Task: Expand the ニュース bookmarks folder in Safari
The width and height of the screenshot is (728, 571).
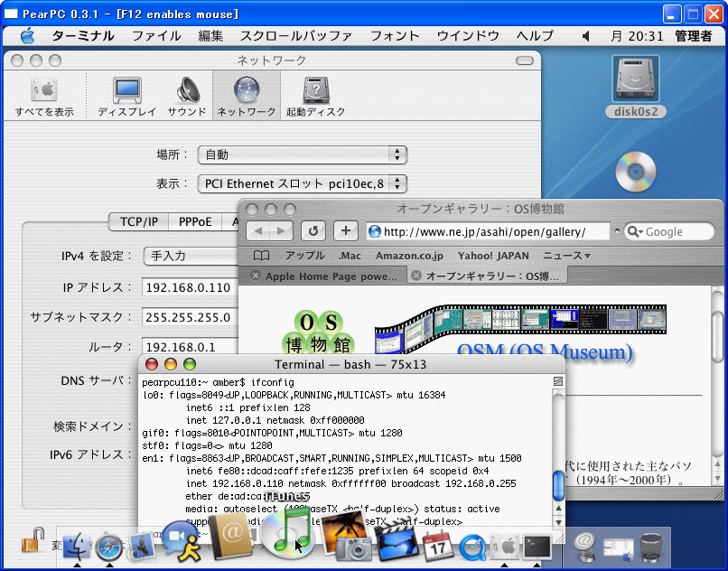Action: [x=566, y=256]
